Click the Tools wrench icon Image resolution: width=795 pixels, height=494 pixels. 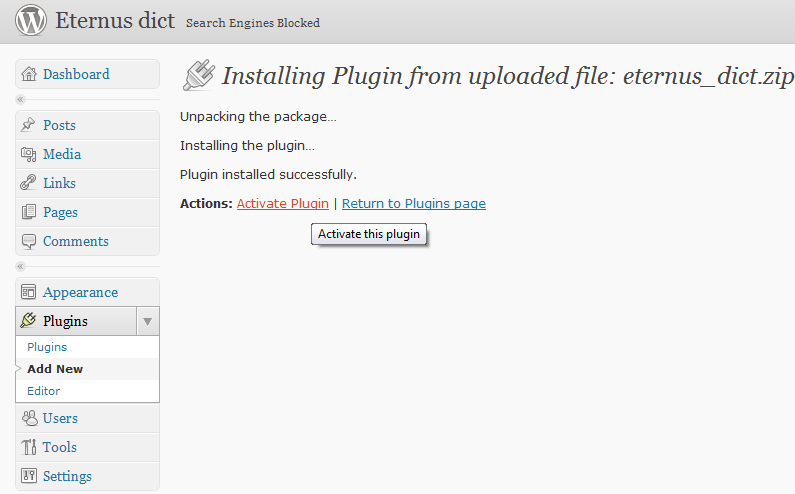[29, 447]
